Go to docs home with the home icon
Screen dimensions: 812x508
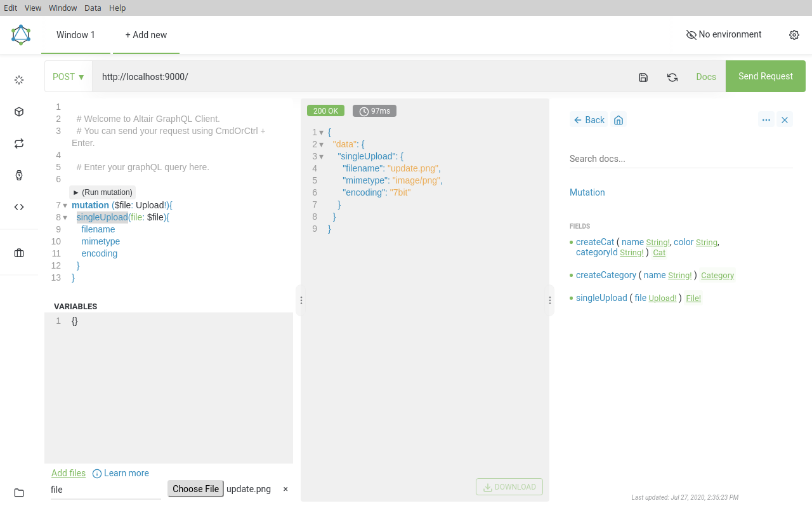click(x=619, y=119)
